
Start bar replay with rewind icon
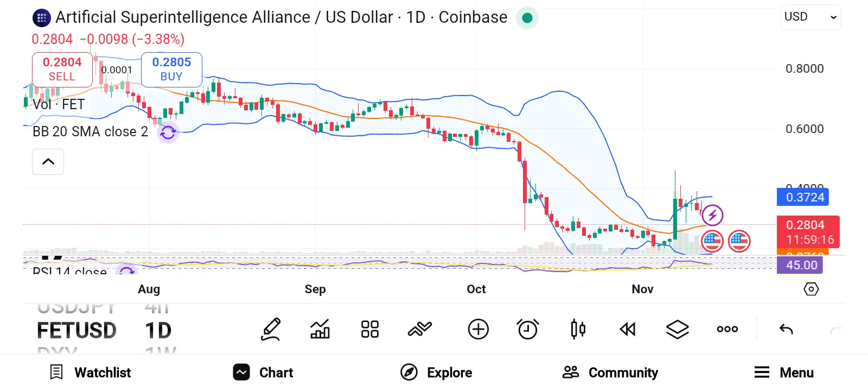pos(628,329)
